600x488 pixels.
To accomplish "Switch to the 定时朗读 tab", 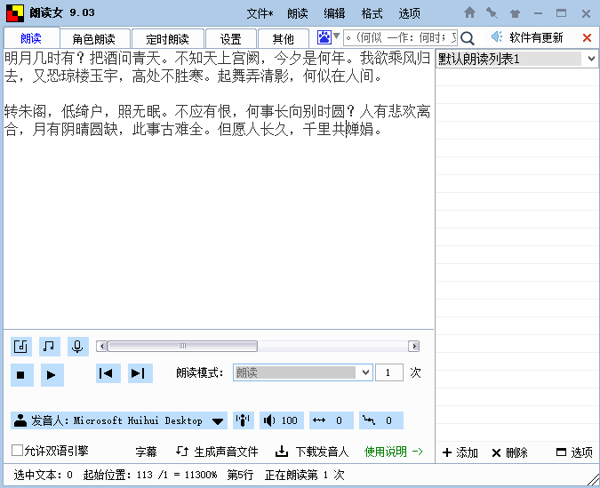I will click(x=160, y=39).
